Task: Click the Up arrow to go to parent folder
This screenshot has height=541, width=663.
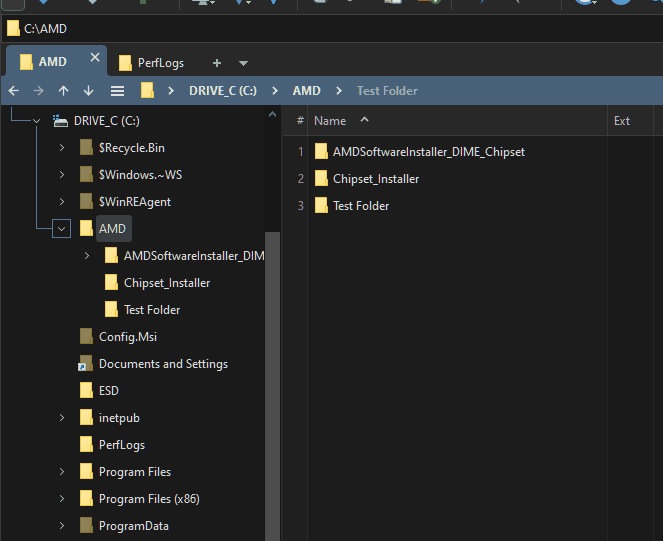Action: click(64, 91)
